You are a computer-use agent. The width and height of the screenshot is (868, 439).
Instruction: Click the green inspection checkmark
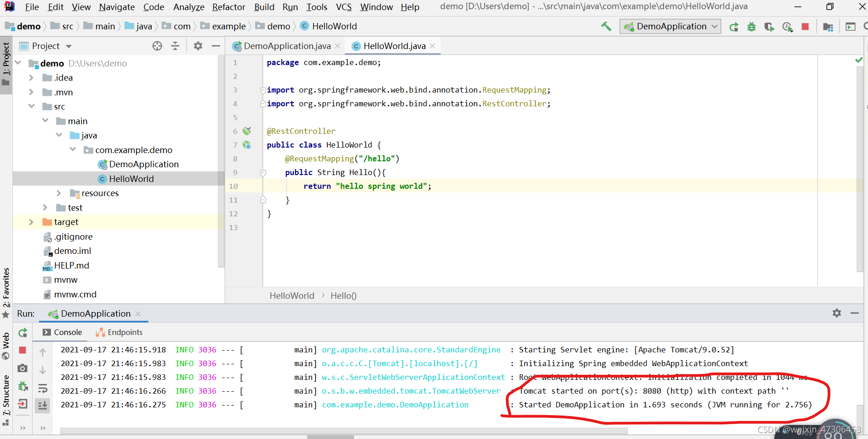pos(859,60)
